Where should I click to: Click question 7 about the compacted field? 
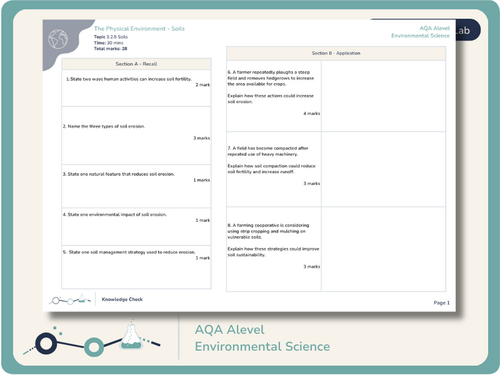[271, 160]
